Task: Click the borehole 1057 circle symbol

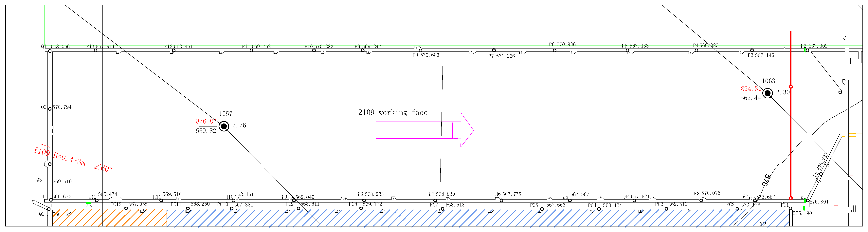Action: click(x=224, y=126)
